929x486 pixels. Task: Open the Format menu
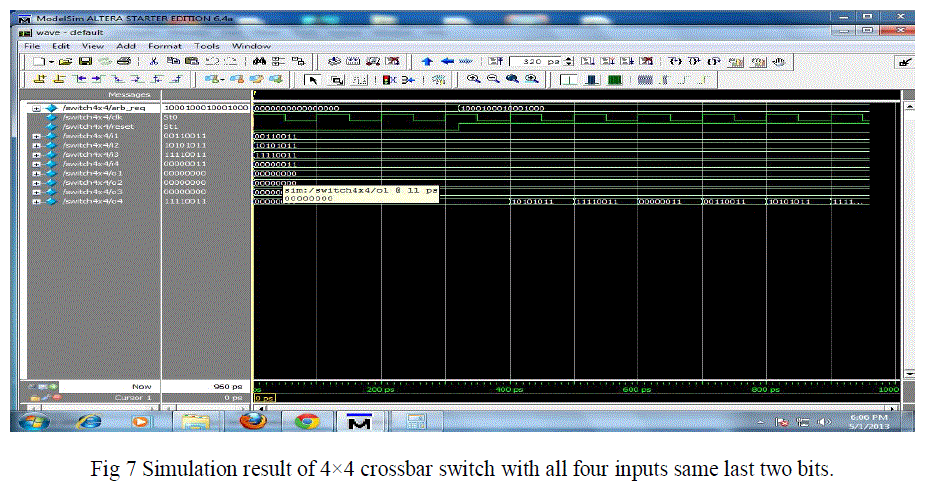(x=165, y=46)
